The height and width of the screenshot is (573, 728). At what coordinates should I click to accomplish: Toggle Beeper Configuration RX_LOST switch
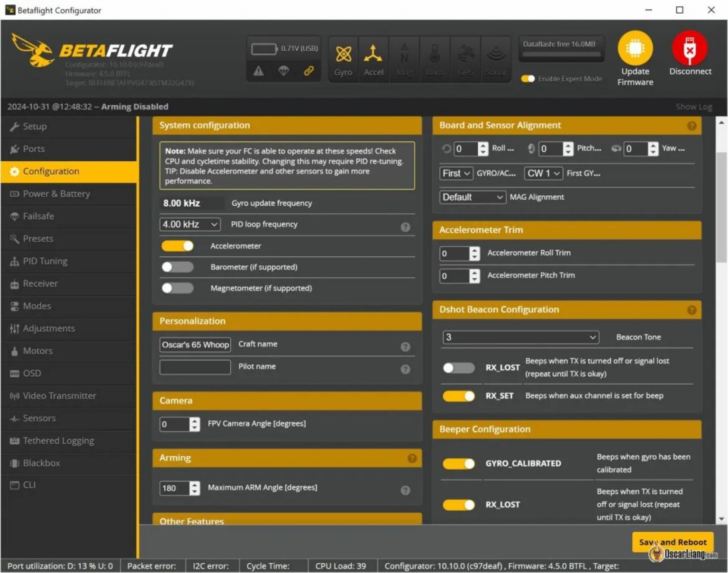click(x=458, y=505)
